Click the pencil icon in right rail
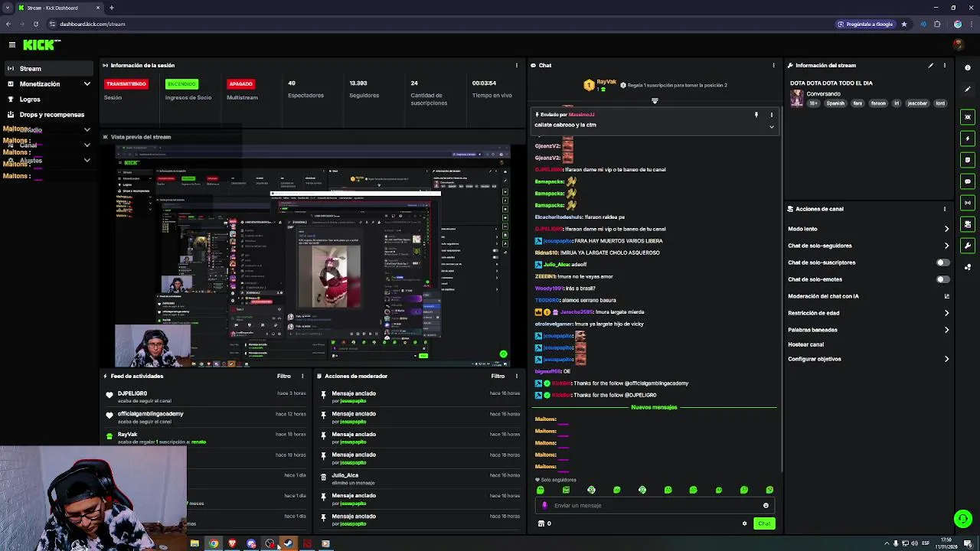980x551 pixels. click(x=969, y=90)
